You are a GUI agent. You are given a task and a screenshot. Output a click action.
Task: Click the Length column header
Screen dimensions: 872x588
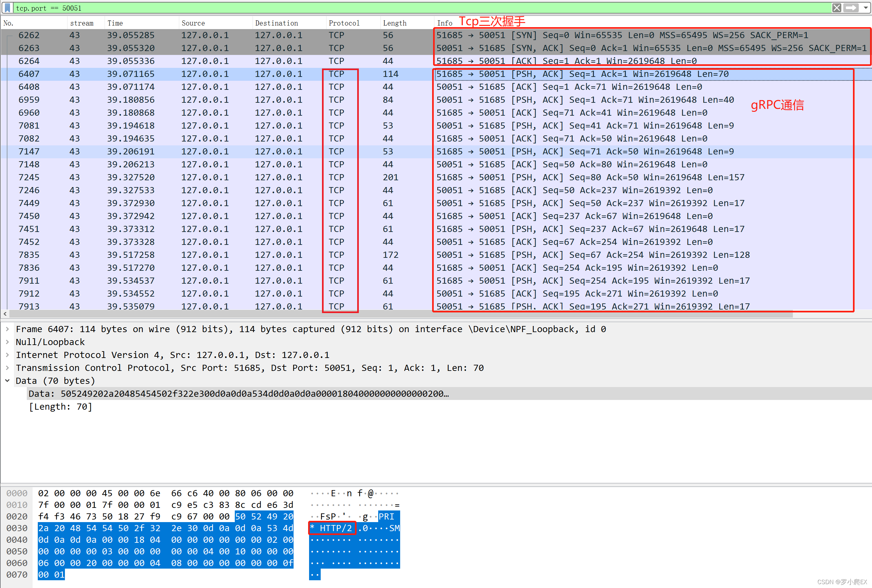(394, 23)
